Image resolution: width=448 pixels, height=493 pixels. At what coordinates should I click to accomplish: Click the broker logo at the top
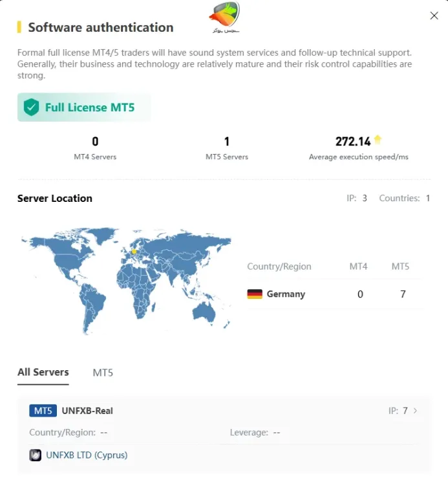pyautogui.click(x=224, y=17)
